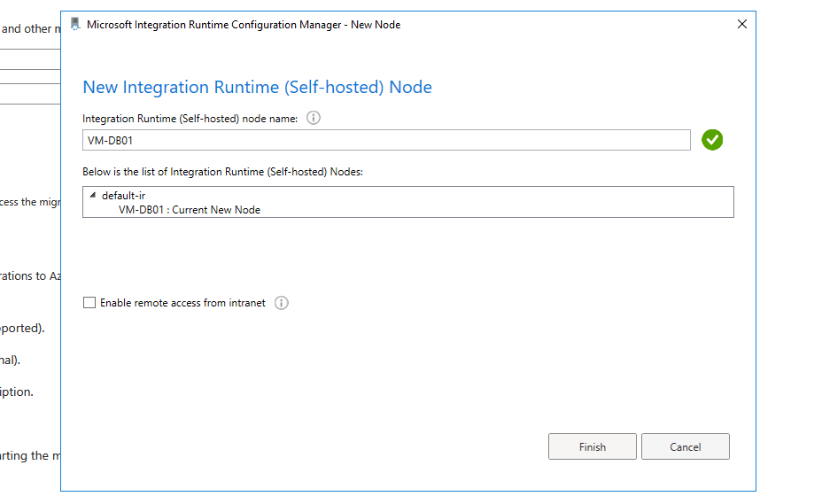The width and height of the screenshot is (814, 504).
Task: Enable remote access from intranet checkbox
Action: click(x=89, y=303)
